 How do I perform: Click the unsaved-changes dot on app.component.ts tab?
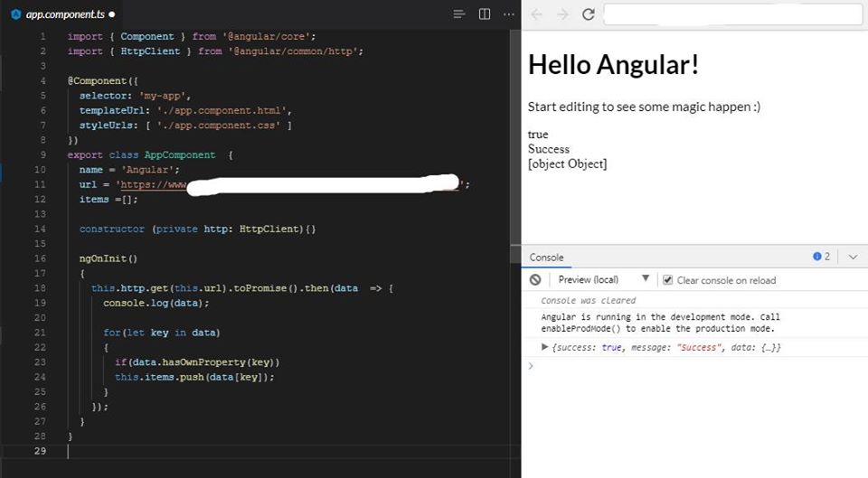pyautogui.click(x=112, y=14)
